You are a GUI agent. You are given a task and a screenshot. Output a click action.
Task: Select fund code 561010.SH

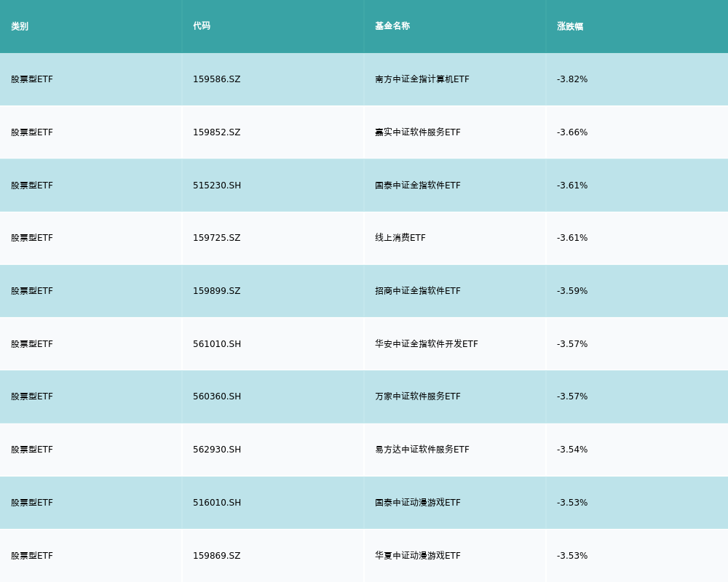click(217, 344)
